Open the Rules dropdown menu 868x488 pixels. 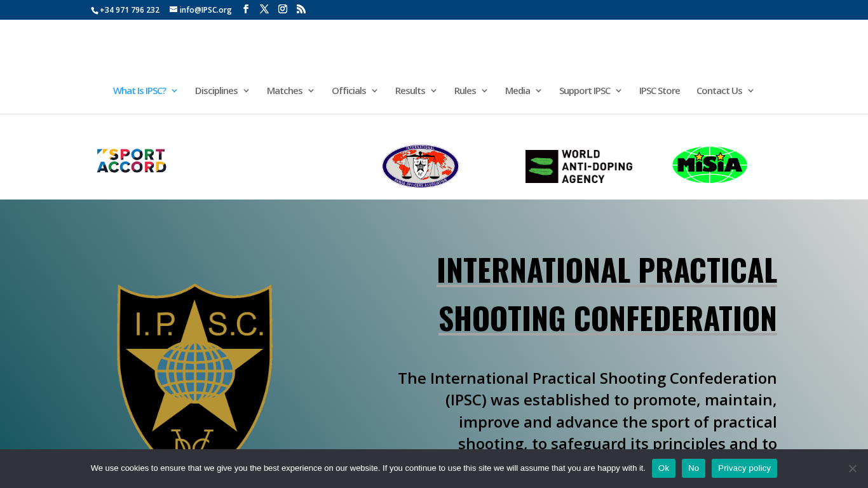tap(471, 91)
